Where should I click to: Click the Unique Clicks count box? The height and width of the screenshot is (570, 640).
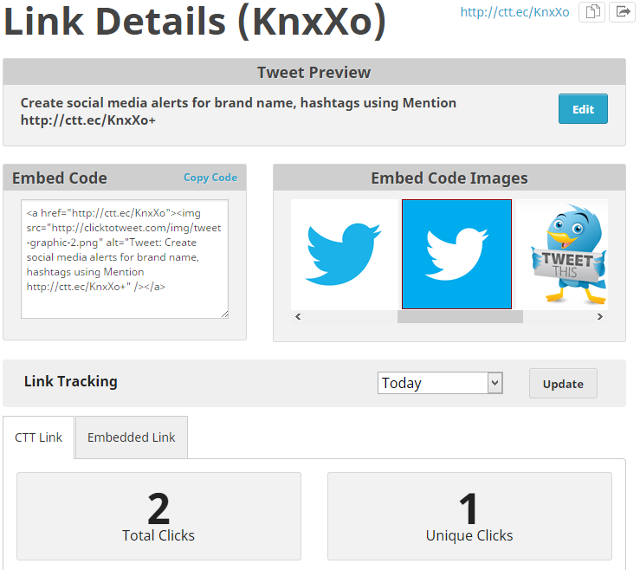pos(469,517)
